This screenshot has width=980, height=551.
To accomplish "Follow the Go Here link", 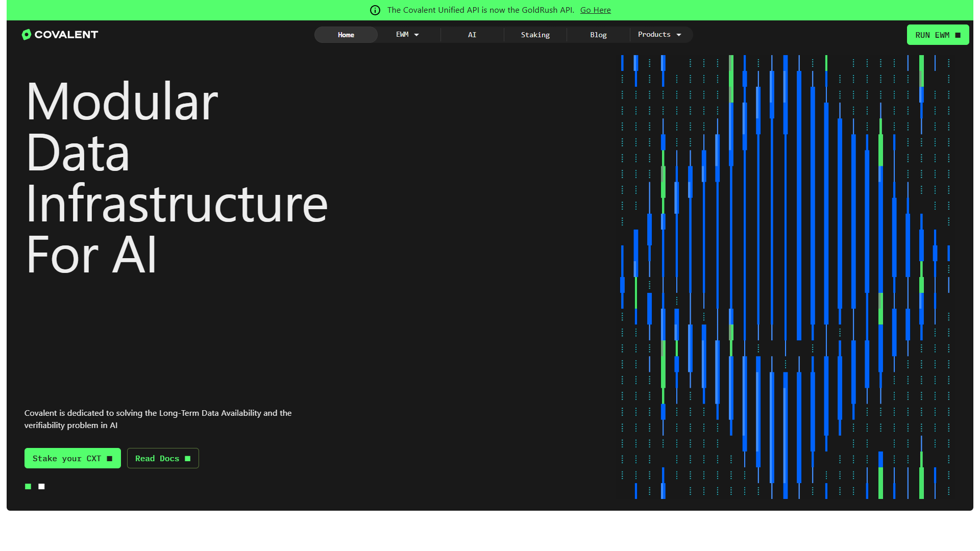I will pos(595,10).
